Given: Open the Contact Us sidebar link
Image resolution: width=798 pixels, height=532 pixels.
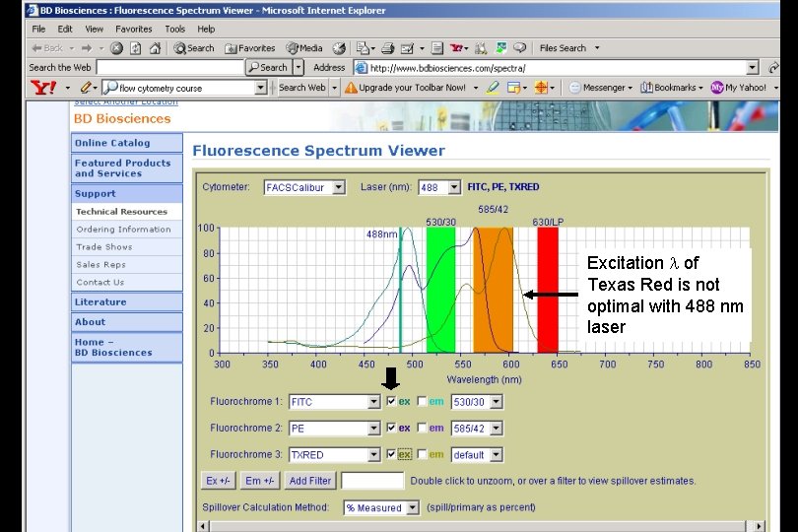Looking at the screenshot, I should click(127, 282).
